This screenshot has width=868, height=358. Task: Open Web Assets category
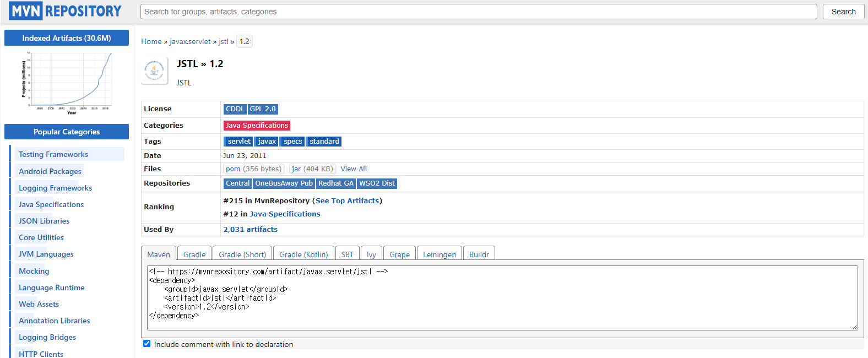(39, 304)
